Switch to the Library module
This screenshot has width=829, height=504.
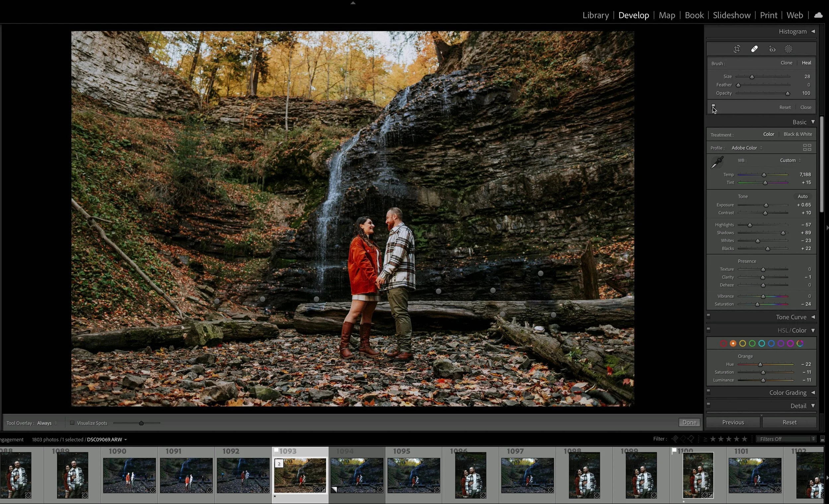click(x=595, y=15)
